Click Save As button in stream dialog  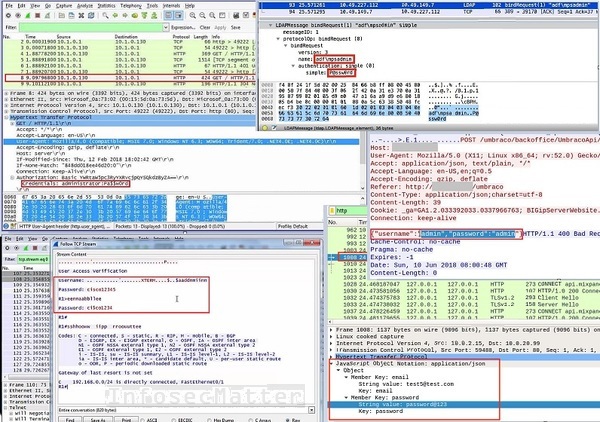(96, 420)
